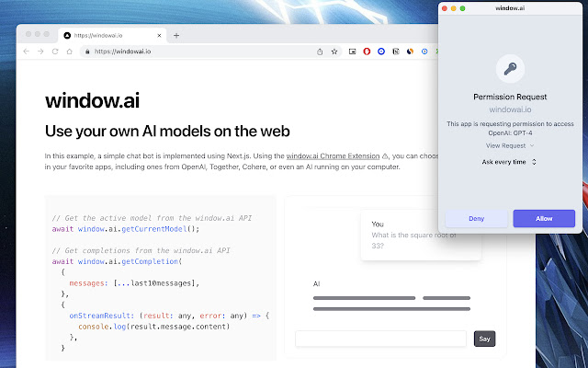
Task: Click the chat message input field
Action: (381, 339)
